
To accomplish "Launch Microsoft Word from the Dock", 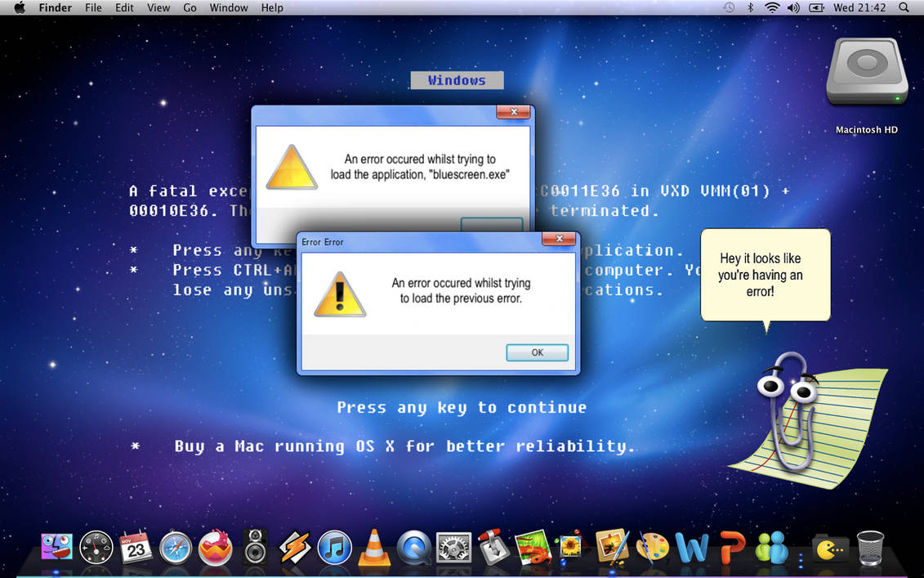I will [692, 547].
